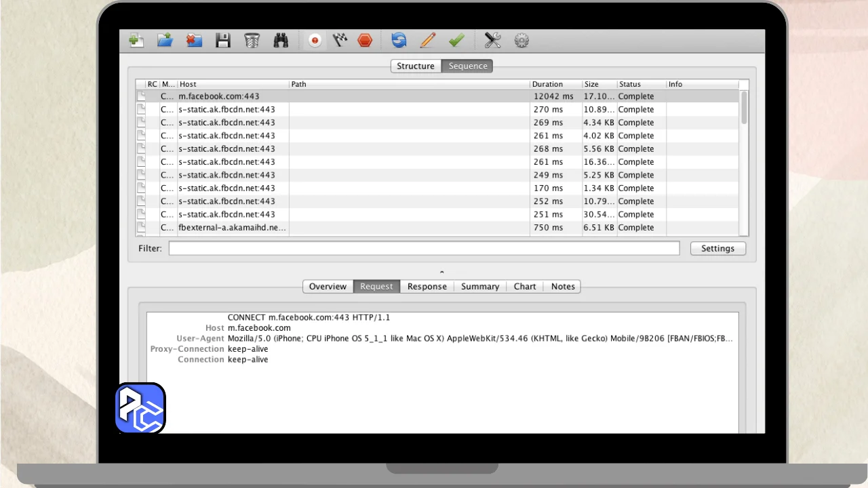Toggle throttling with the checkered flag icon
Image resolution: width=868 pixels, height=488 pixels.
[340, 41]
